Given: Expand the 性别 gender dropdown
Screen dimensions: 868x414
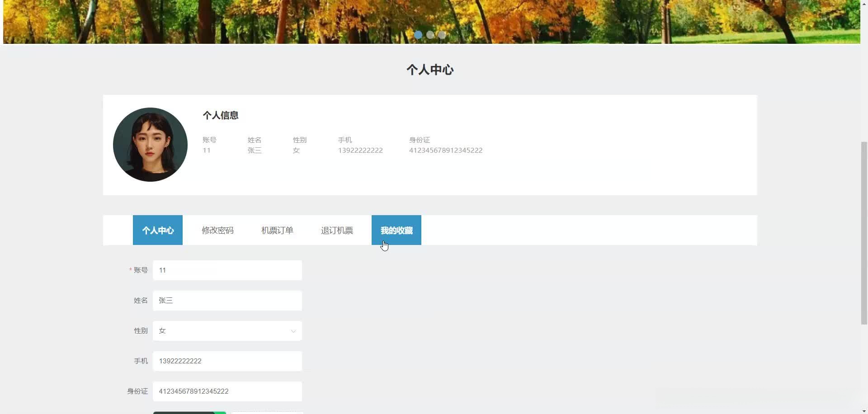Looking at the screenshot, I should pos(227,330).
